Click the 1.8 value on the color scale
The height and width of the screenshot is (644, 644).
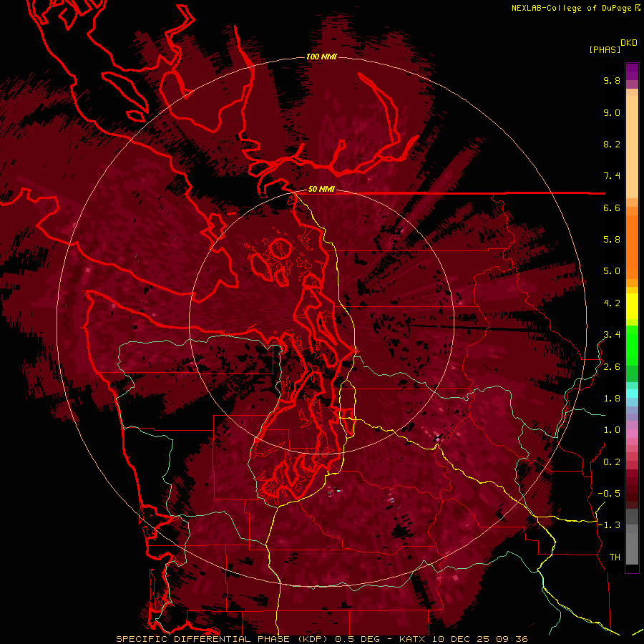(x=612, y=399)
